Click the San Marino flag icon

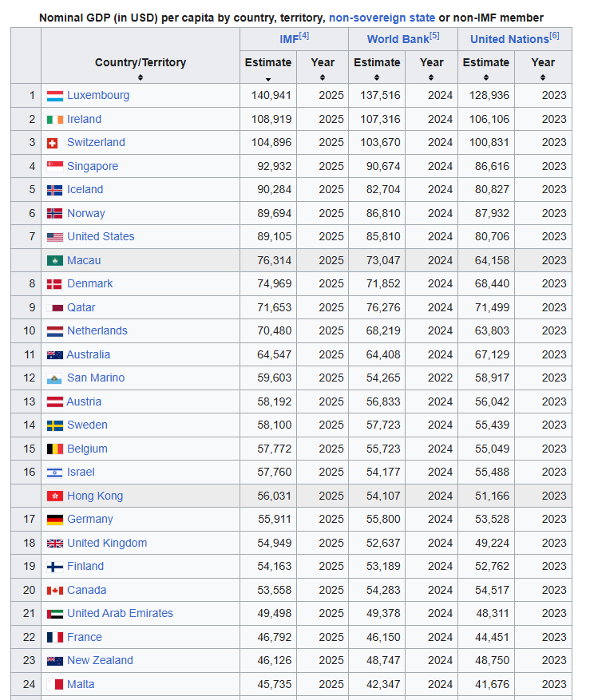click(54, 378)
